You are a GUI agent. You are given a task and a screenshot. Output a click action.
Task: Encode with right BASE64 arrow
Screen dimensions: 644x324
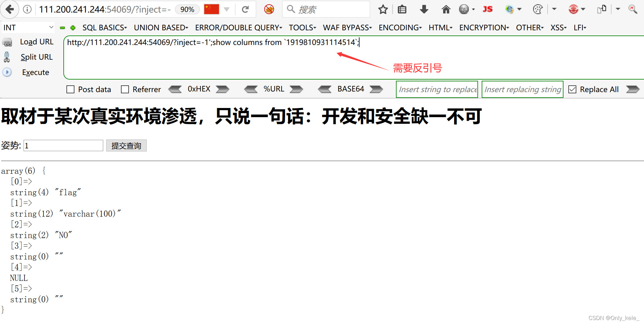(x=376, y=89)
